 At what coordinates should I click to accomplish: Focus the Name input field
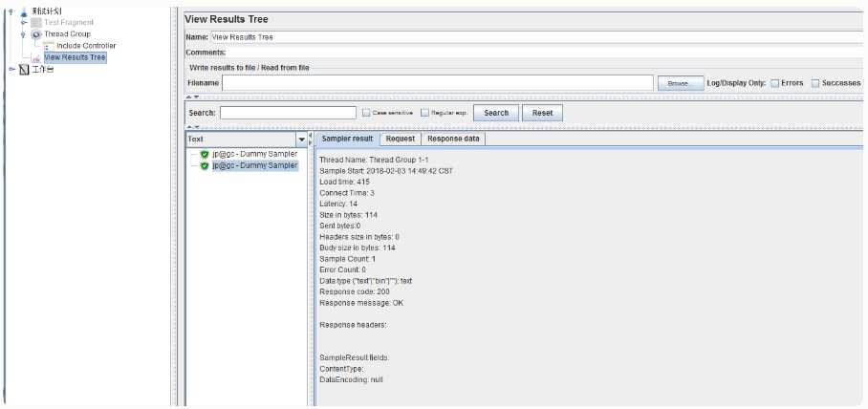537,37
